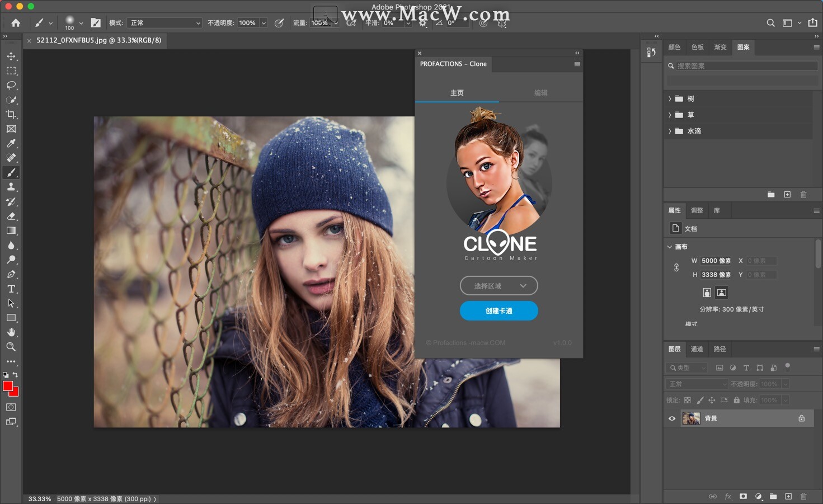The width and height of the screenshot is (823, 504).
Task: Toggle lock image pixels brush icon
Action: tap(700, 400)
